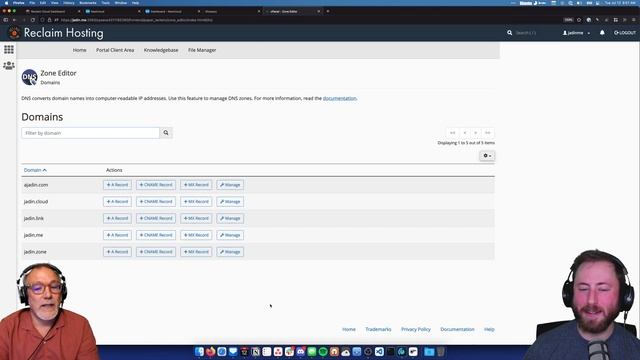Go to previous page of domains
The width and height of the screenshot is (640, 360).
pos(464,133)
